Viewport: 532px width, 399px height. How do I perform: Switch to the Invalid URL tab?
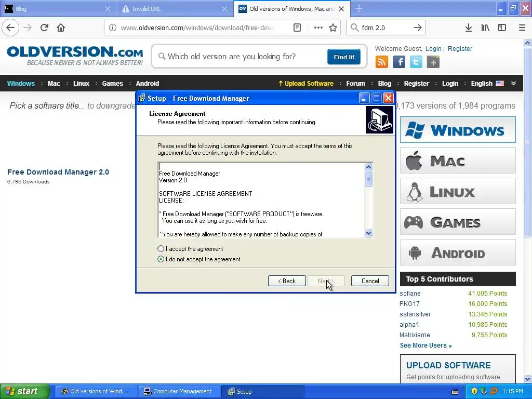(175, 9)
